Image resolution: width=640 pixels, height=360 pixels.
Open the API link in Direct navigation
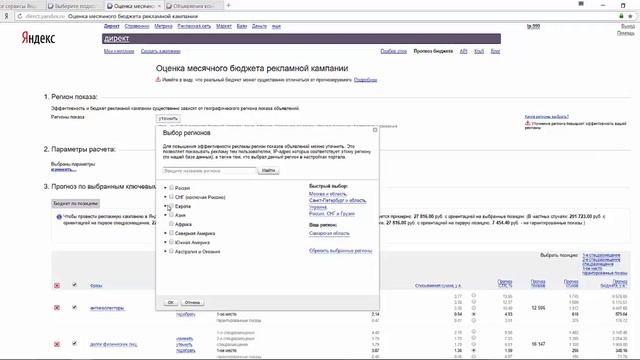click(x=463, y=51)
